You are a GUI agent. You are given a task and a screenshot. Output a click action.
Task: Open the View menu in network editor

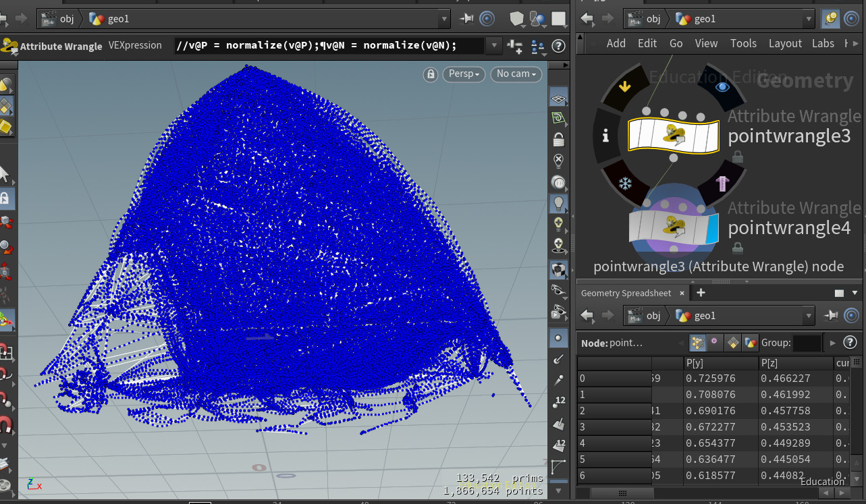coord(706,43)
